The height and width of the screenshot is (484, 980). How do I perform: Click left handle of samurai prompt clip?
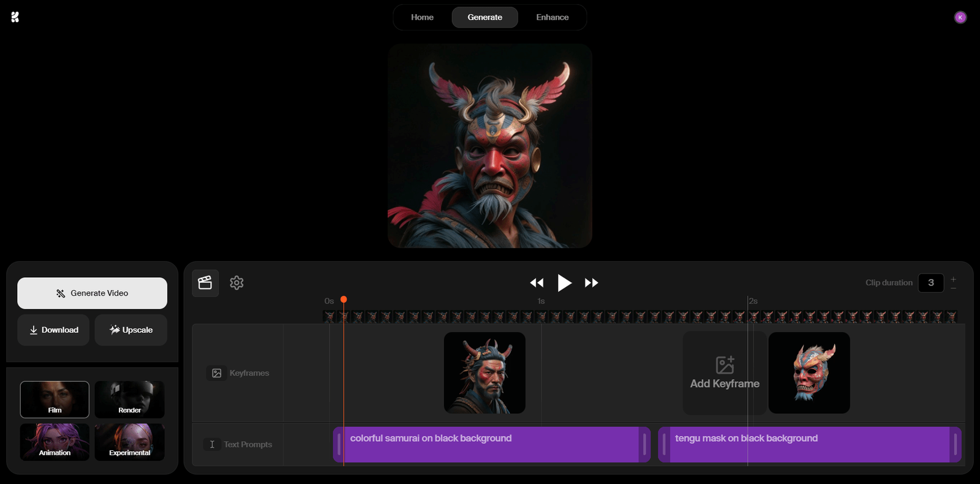pos(339,444)
